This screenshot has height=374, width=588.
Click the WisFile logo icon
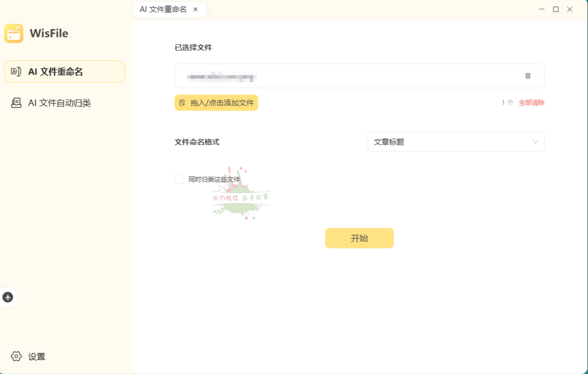click(13, 33)
